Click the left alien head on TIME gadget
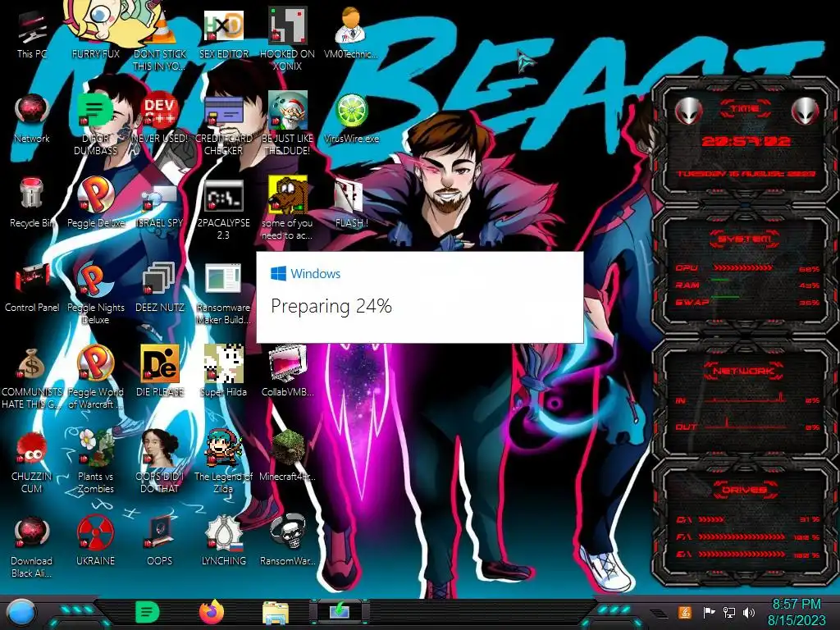This screenshot has height=630, width=840. pos(689,111)
